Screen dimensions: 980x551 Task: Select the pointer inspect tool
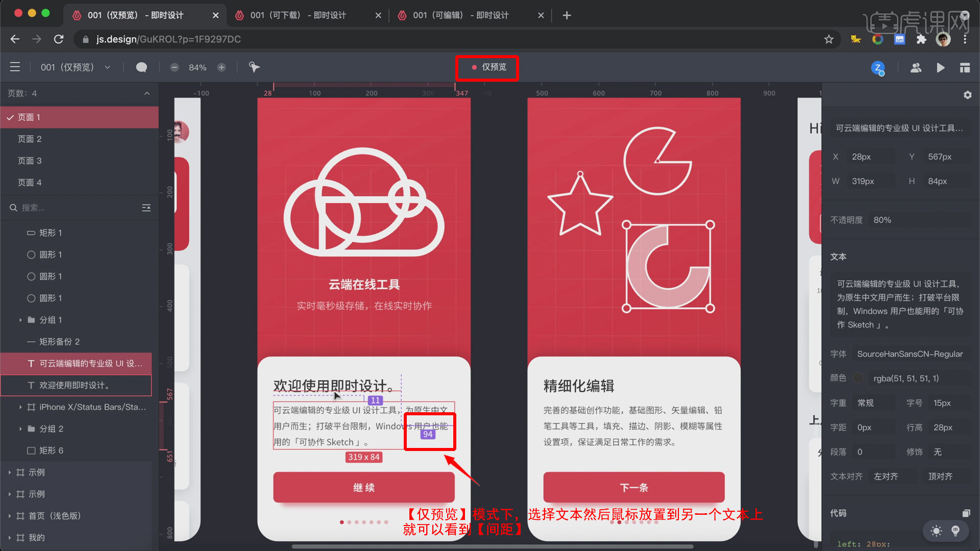(254, 67)
